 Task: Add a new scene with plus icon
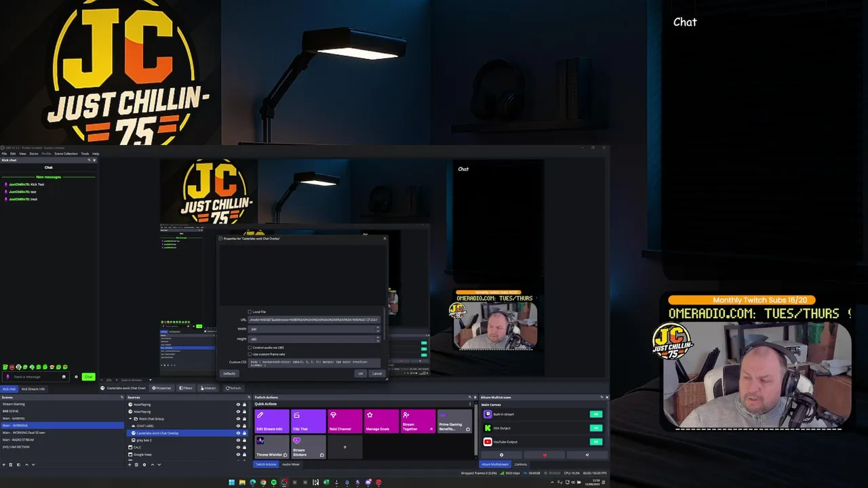3,464
